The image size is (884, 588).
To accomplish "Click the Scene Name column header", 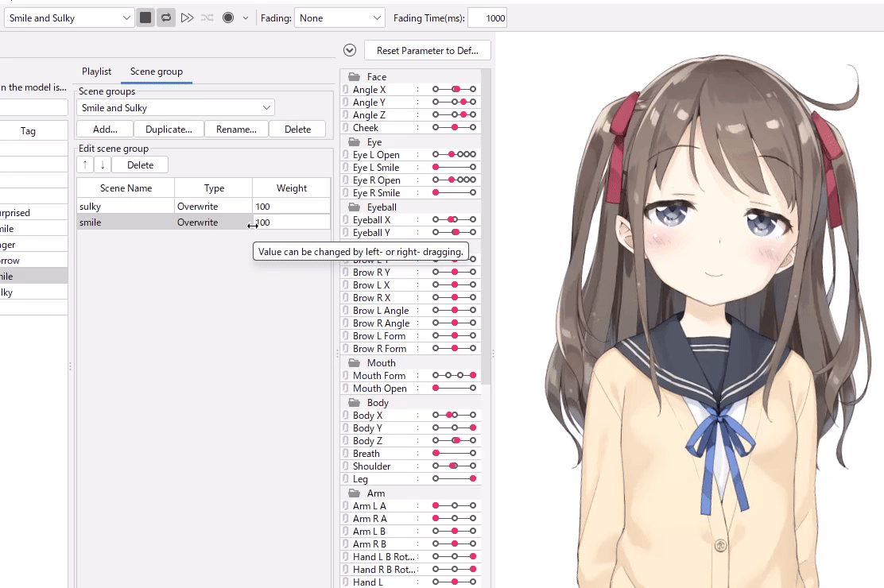I will pos(126,188).
